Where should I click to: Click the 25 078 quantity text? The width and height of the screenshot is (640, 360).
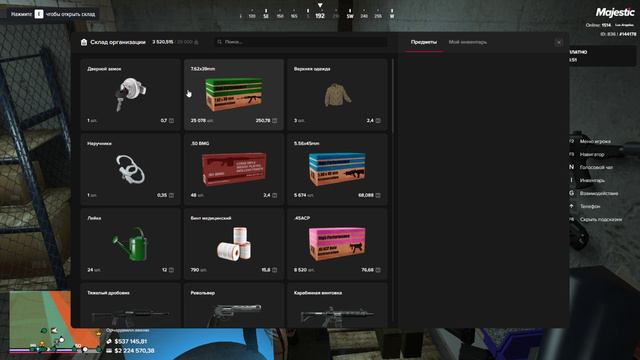click(199, 121)
